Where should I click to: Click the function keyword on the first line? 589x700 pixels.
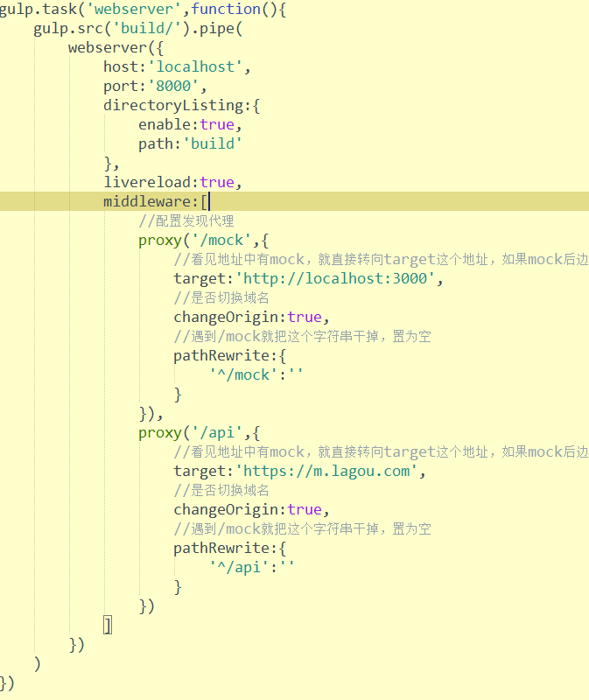(x=226, y=9)
